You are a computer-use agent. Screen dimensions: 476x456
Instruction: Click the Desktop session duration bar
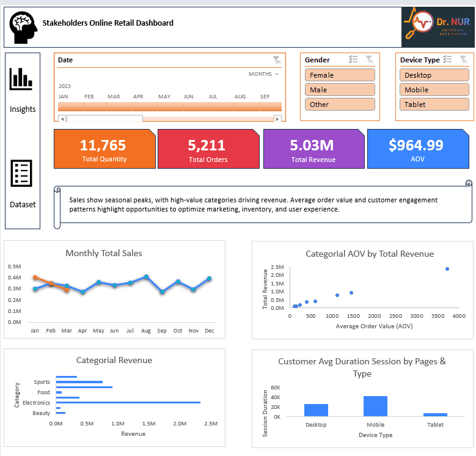(316, 410)
